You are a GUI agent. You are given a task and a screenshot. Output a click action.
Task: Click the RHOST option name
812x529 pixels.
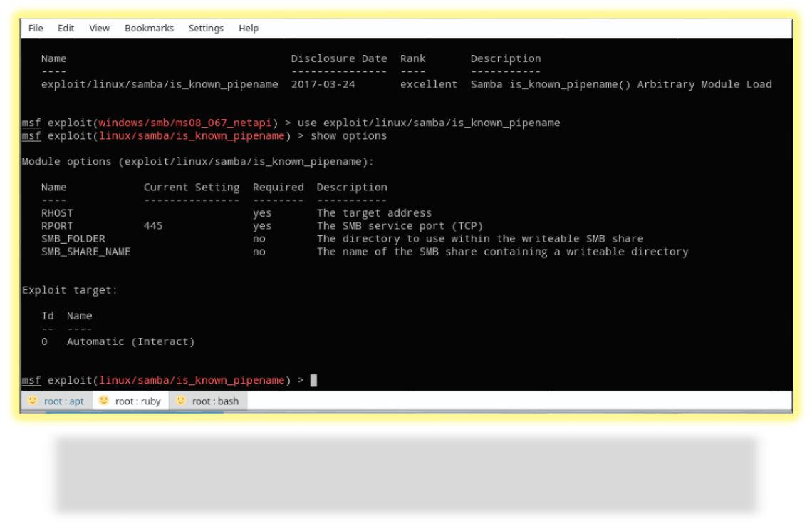57,213
